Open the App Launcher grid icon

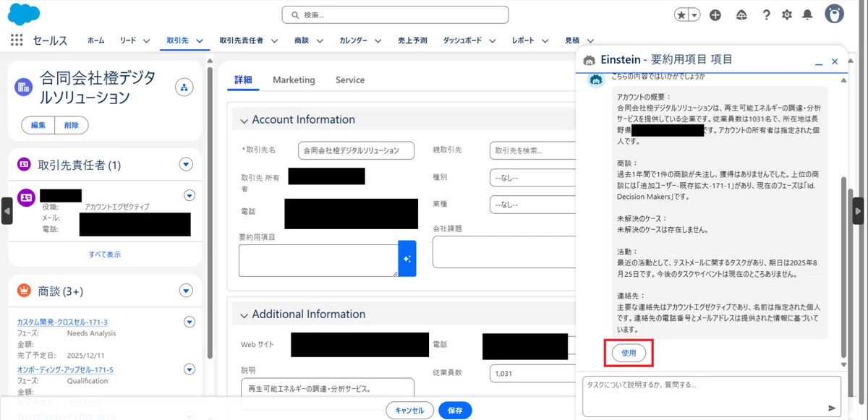[17, 40]
